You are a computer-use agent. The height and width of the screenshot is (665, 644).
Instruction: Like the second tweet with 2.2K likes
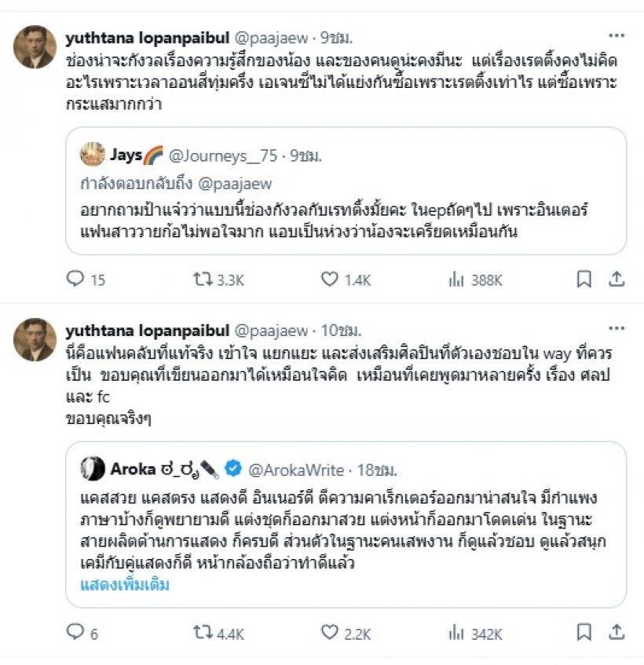click(x=331, y=633)
